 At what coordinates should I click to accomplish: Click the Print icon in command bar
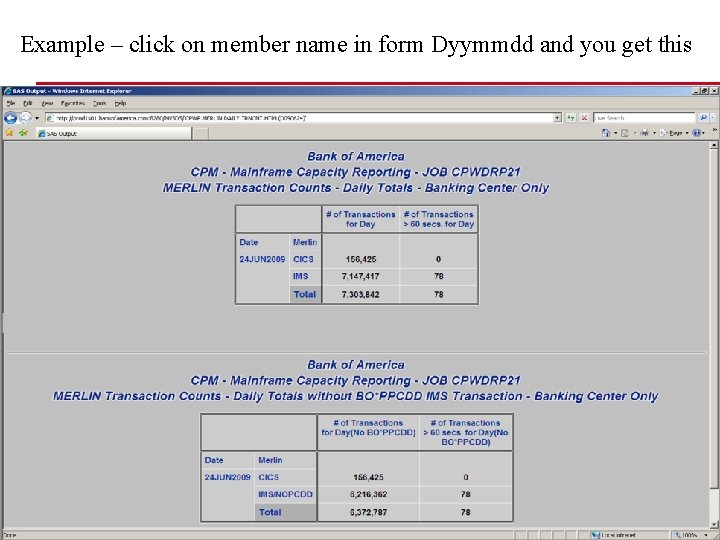pyautogui.click(x=645, y=133)
